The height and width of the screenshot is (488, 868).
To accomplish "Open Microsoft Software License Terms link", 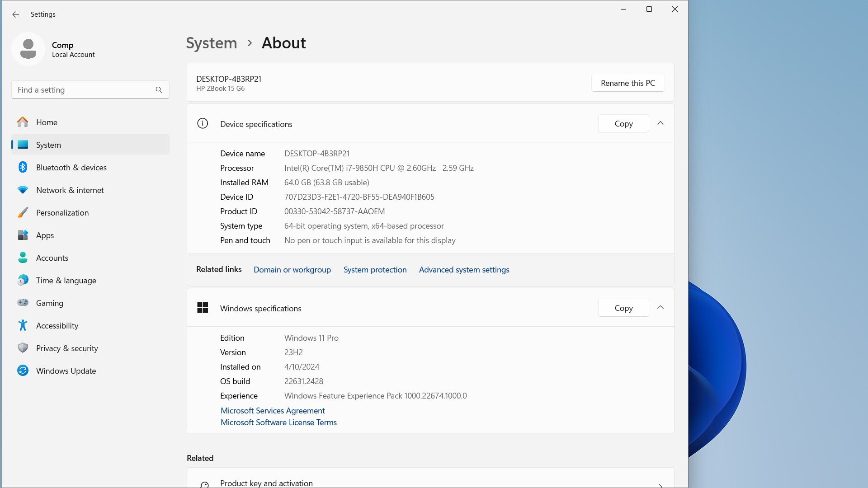I will coord(278,422).
